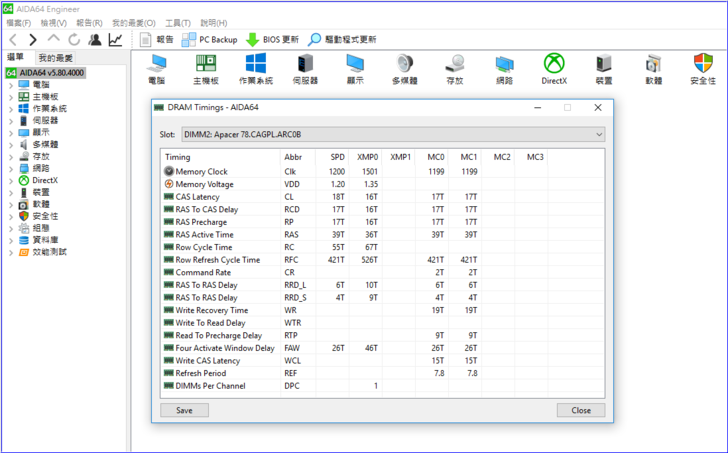Click the Save button in DRAM Timings

(x=184, y=410)
